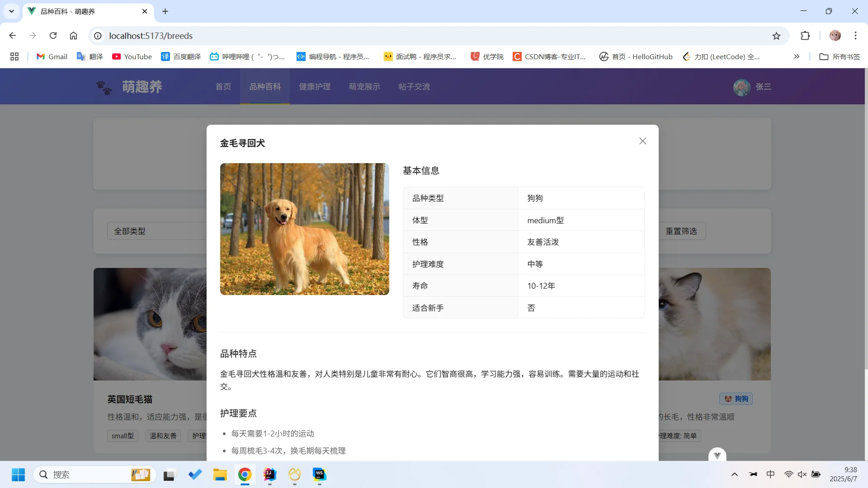Image resolution: width=868 pixels, height=488 pixels.
Task: Toggle the small型 filter tag
Action: click(x=122, y=436)
